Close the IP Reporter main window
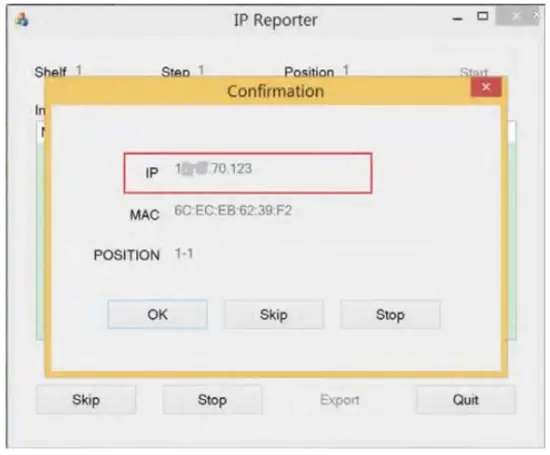 (x=516, y=16)
